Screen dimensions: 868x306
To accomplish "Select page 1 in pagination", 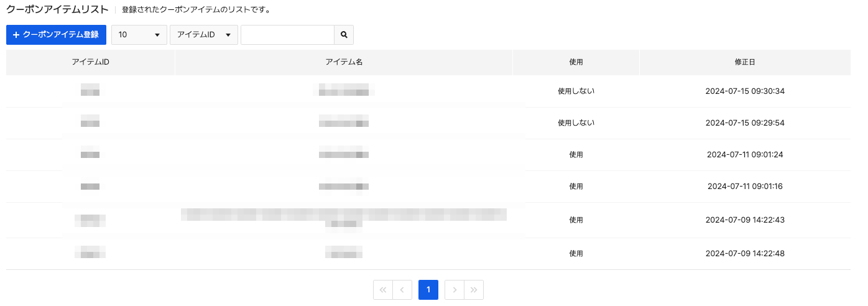I will click(428, 290).
